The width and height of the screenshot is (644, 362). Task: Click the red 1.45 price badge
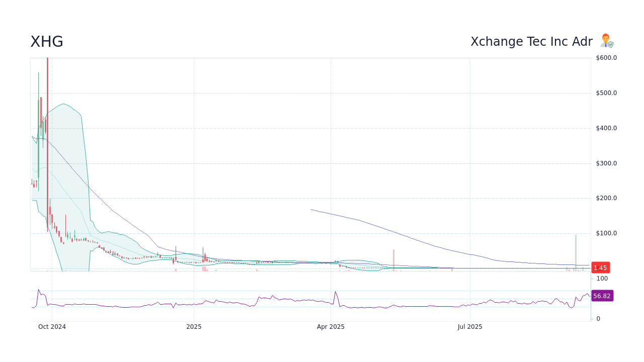click(600, 267)
